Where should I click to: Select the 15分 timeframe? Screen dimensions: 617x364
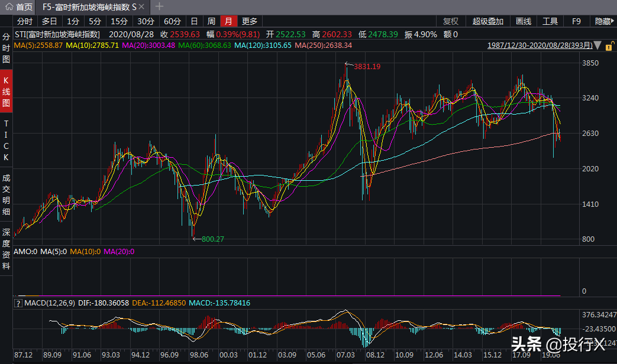pos(119,21)
